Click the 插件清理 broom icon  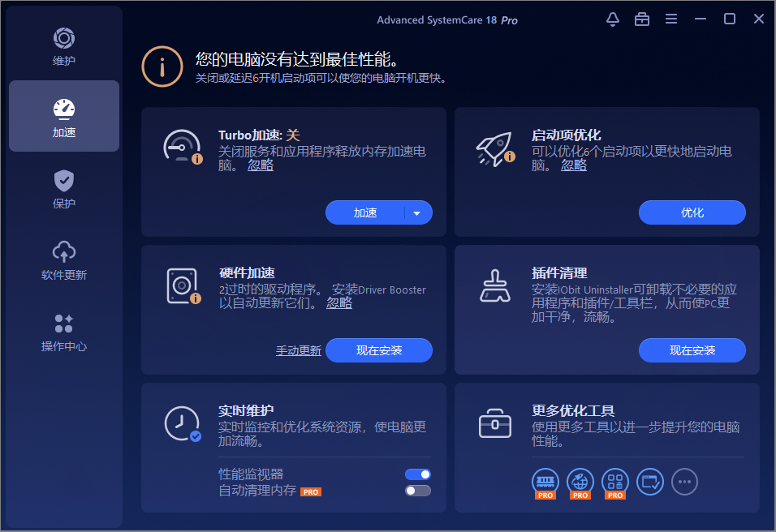point(495,285)
